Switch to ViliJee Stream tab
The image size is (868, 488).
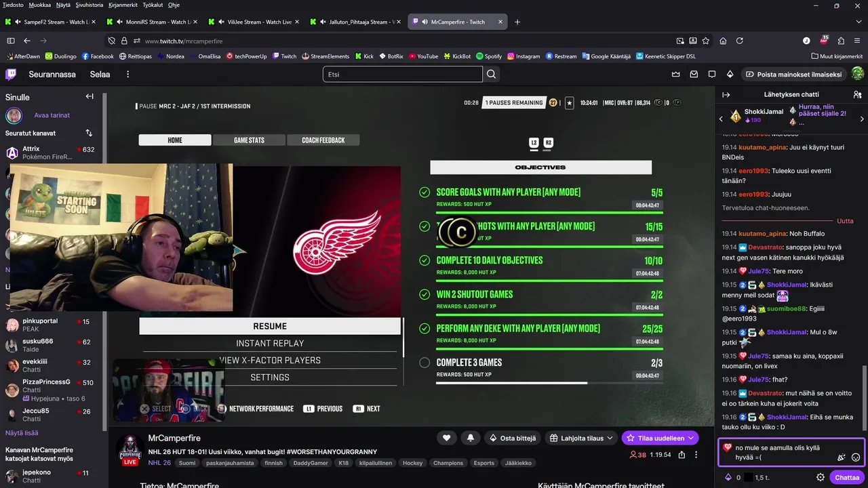point(255,22)
